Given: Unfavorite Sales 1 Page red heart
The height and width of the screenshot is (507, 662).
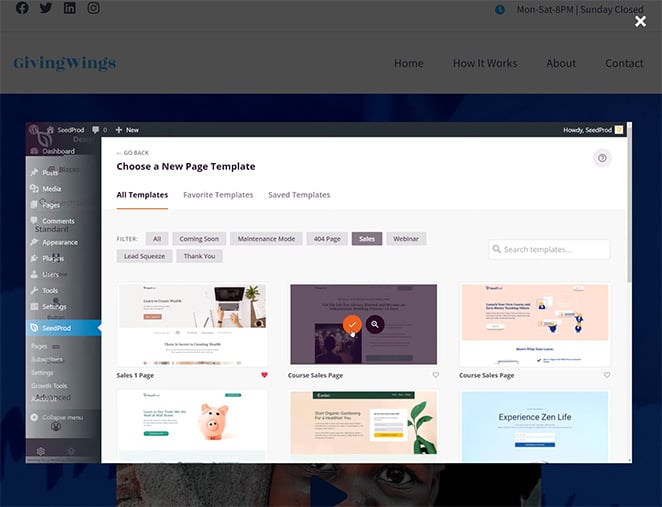Looking at the screenshot, I should [265, 375].
